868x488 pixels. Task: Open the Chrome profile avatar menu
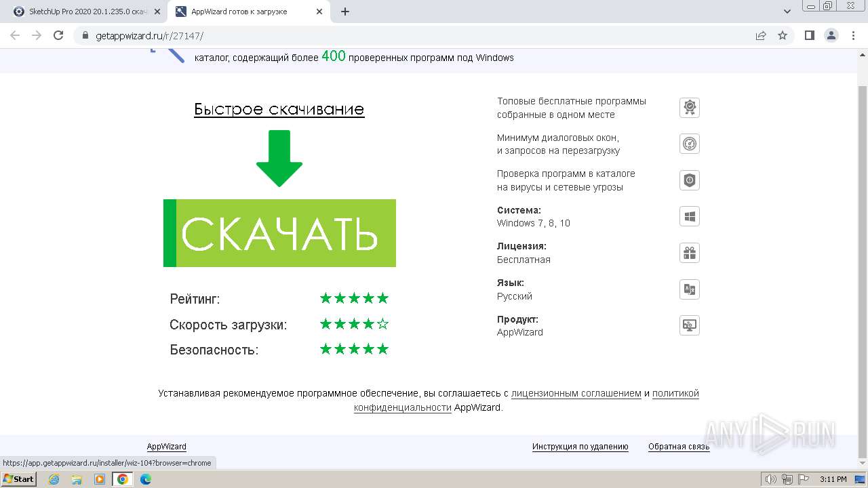tap(831, 36)
